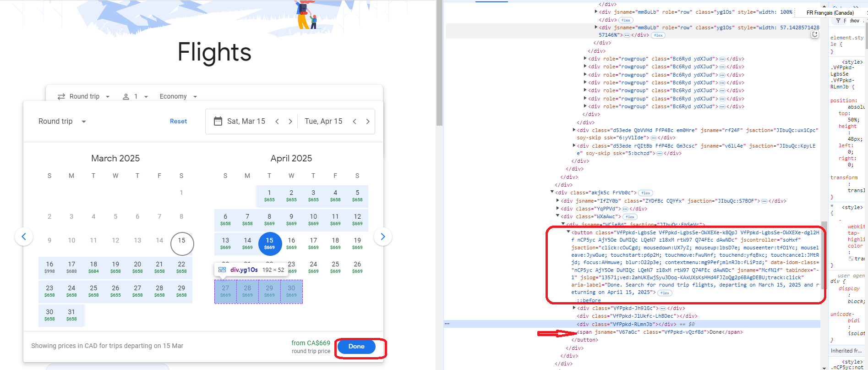Viewport: 868px width, 370px height.
Task: Choose April 26 in the calendar
Action: click(357, 267)
